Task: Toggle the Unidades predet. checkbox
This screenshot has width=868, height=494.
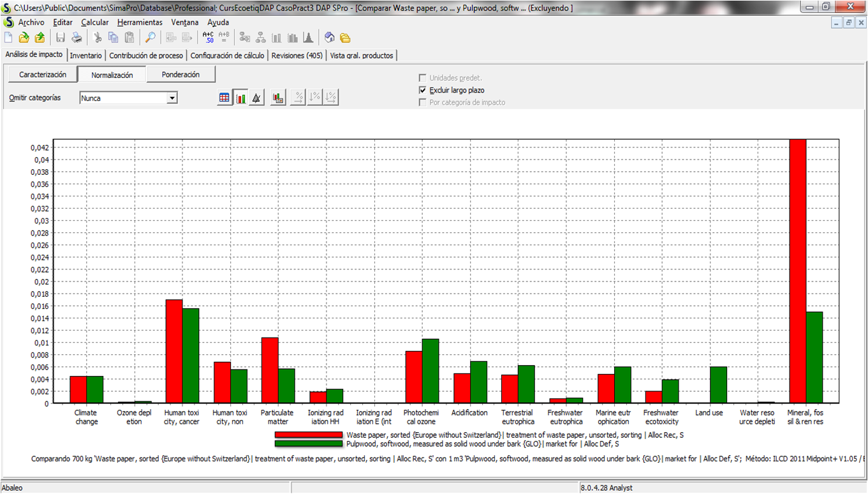Action: point(422,78)
